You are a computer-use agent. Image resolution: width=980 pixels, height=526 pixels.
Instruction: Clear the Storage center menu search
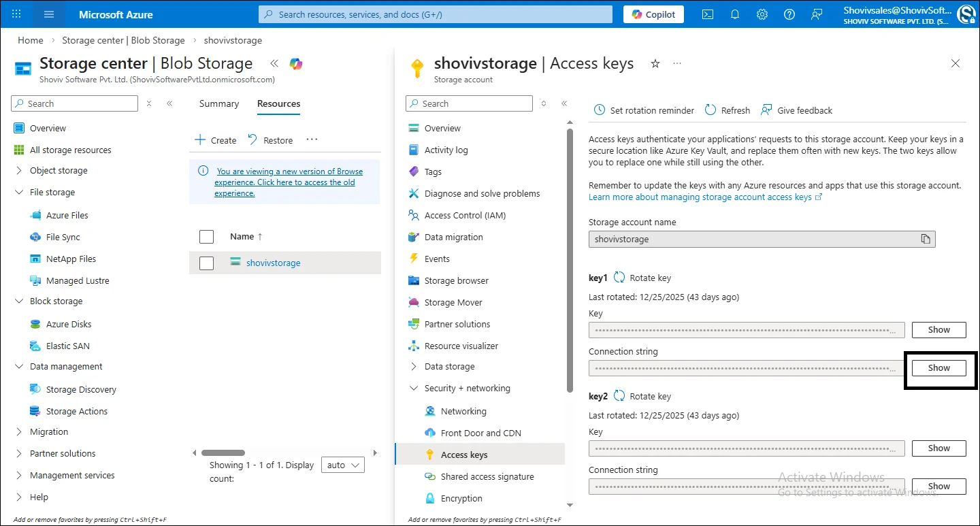tap(150, 103)
